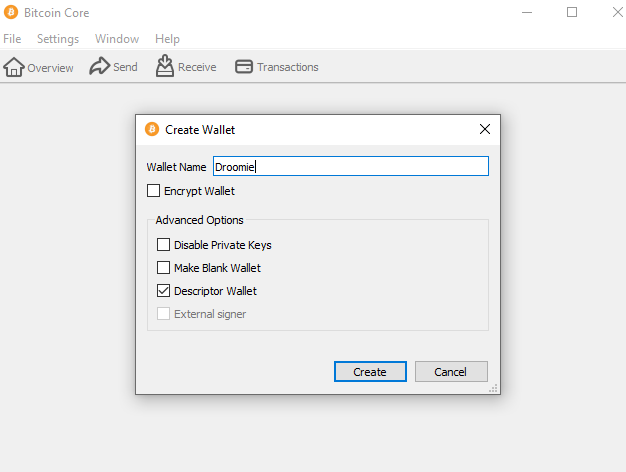The width and height of the screenshot is (626, 472).
Task: Open the Receive inbox icon
Action: (x=164, y=66)
